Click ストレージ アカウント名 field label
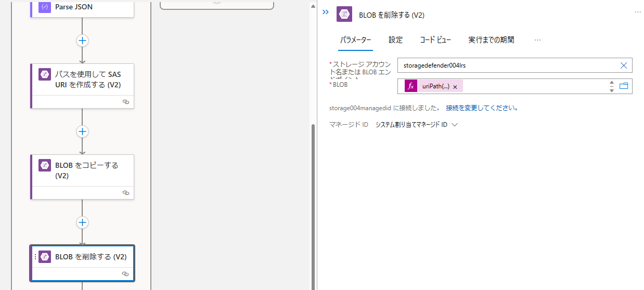Viewport: 644px width, 290px height. [x=360, y=70]
